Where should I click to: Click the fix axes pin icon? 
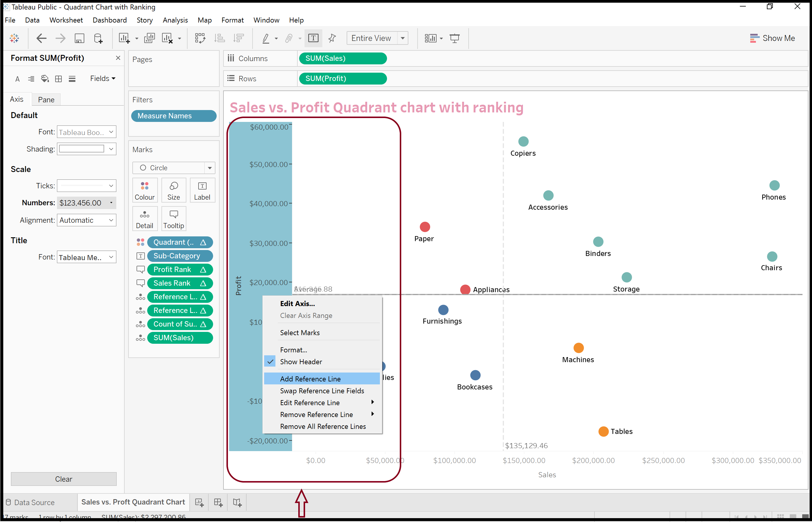332,38
